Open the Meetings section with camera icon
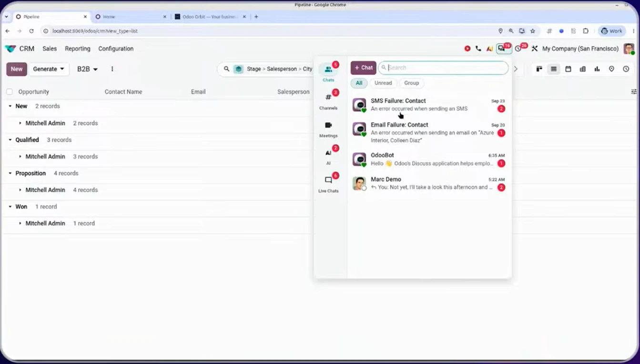This screenshot has width=640, height=364. click(328, 129)
